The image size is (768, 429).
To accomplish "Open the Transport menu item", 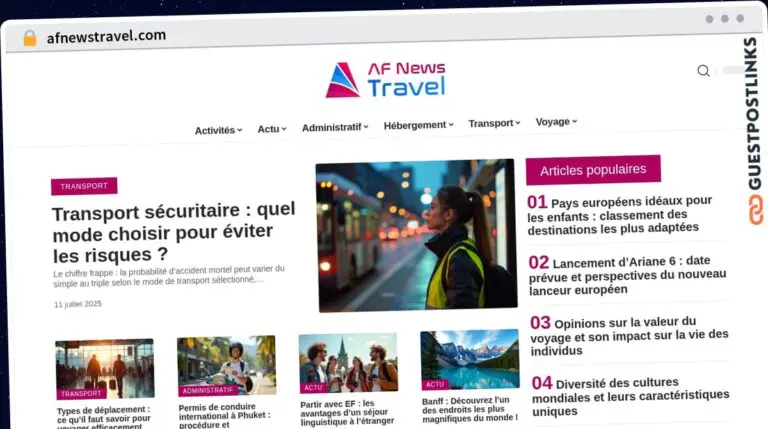I will [494, 123].
